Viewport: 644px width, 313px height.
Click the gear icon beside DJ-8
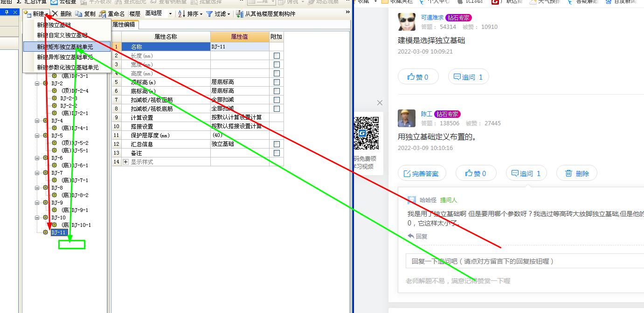45,188
